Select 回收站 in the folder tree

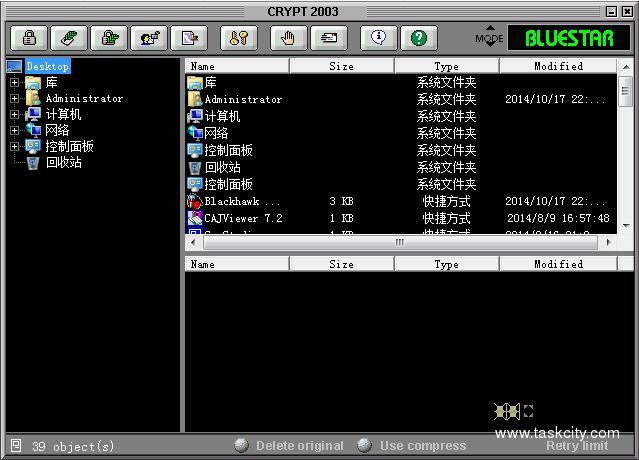(63, 162)
